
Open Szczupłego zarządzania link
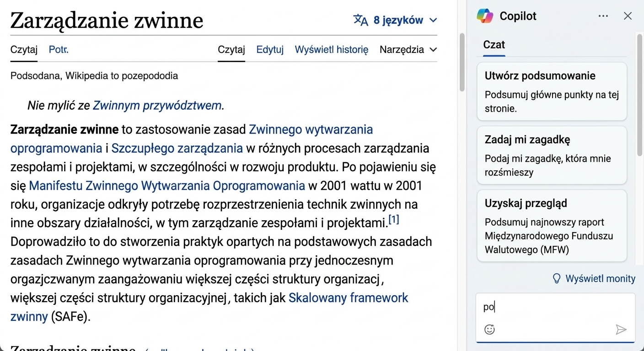(177, 149)
